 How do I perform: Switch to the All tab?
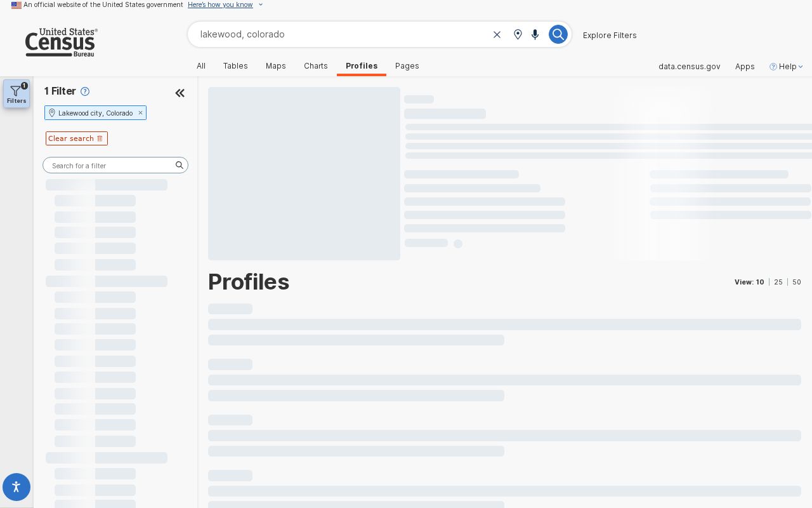click(201, 66)
